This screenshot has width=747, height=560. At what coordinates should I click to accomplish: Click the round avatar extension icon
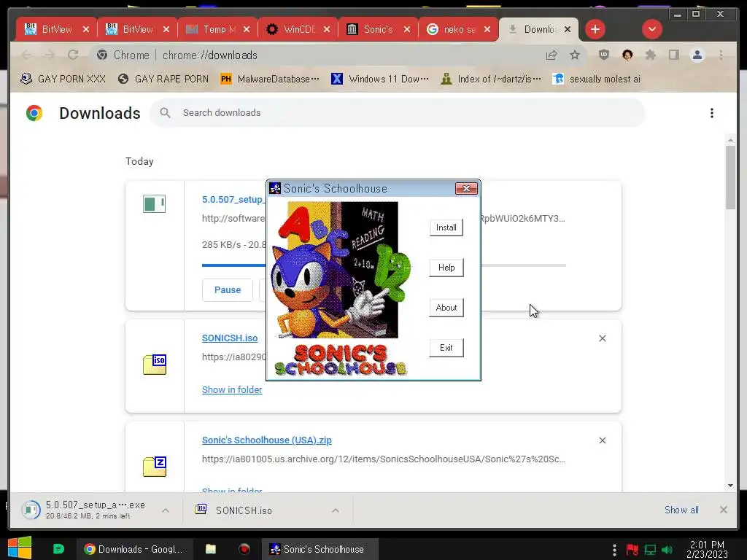point(627,55)
